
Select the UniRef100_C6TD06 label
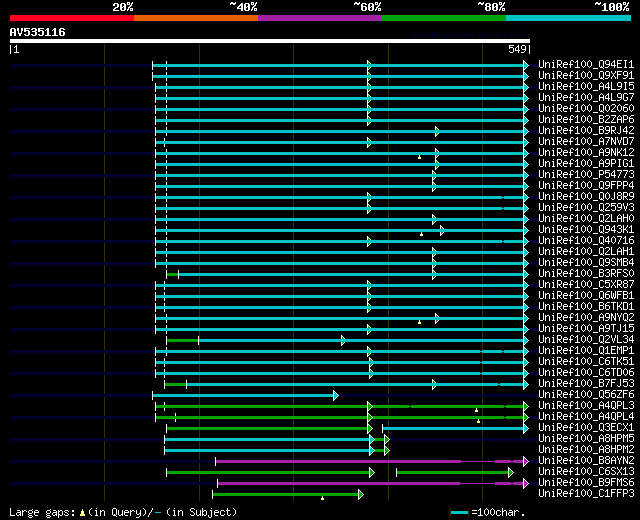586,373
